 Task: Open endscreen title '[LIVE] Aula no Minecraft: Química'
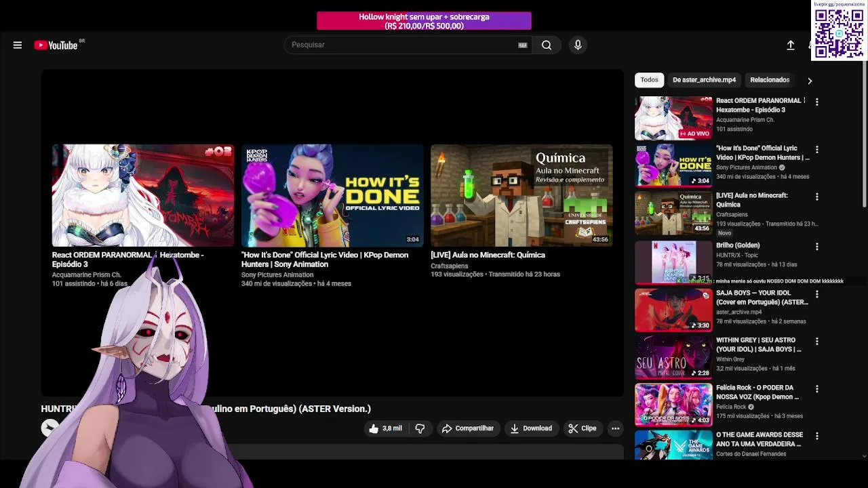point(488,255)
